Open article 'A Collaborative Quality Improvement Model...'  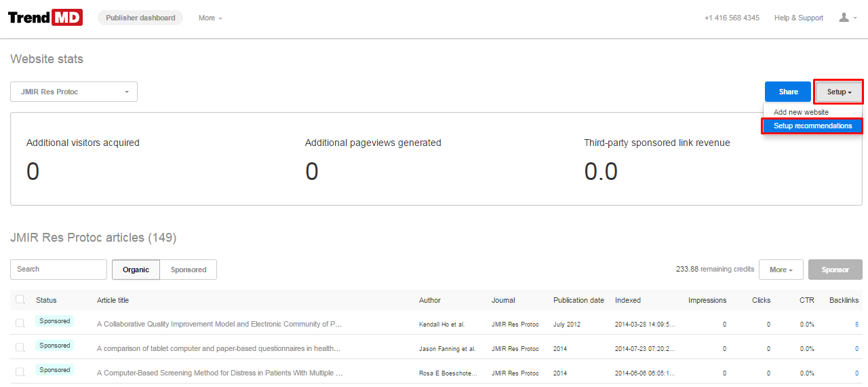[x=220, y=325]
